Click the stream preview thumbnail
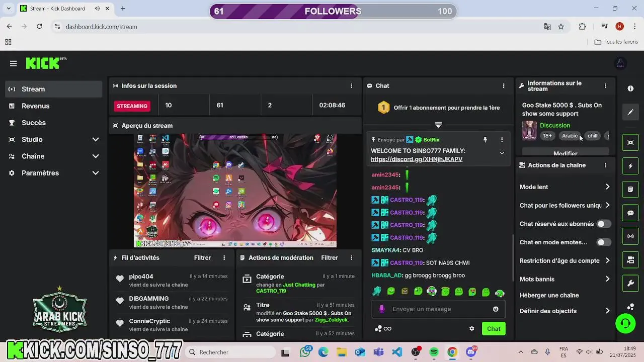 [235, 191]
